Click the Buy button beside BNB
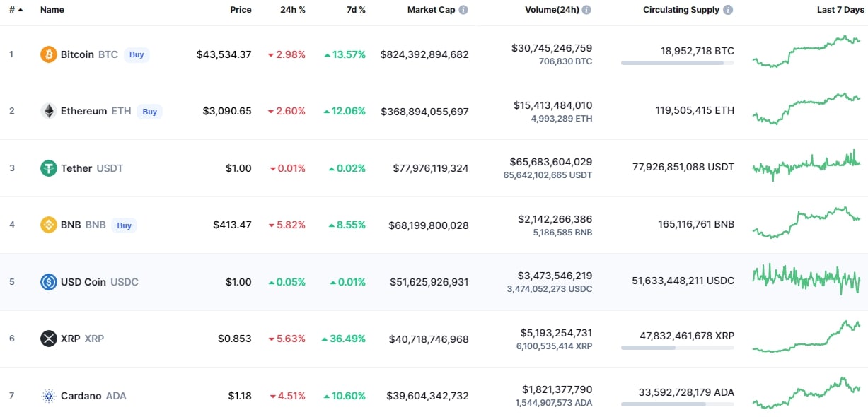868x417 pixels. [124, 225]
